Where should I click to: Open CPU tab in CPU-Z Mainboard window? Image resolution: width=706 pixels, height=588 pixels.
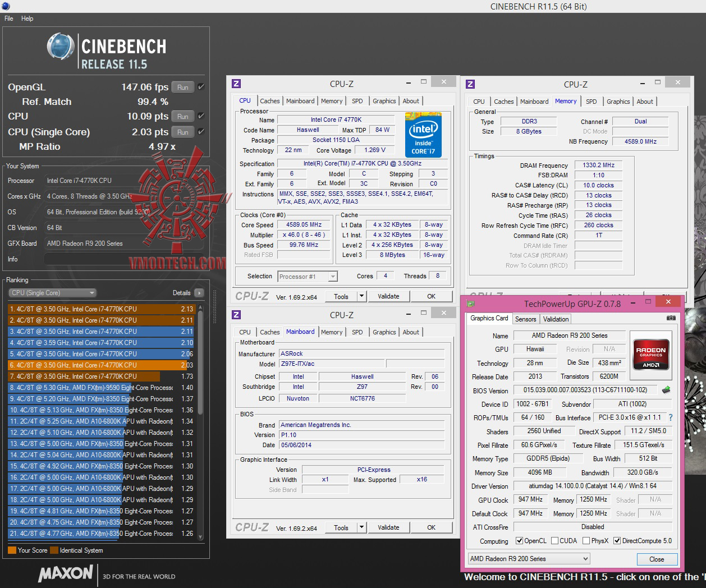(x=245, y=332)
